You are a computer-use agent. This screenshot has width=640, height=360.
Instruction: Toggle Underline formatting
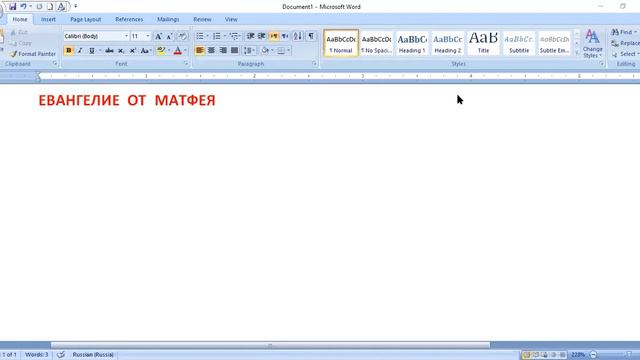coord(91,51)
